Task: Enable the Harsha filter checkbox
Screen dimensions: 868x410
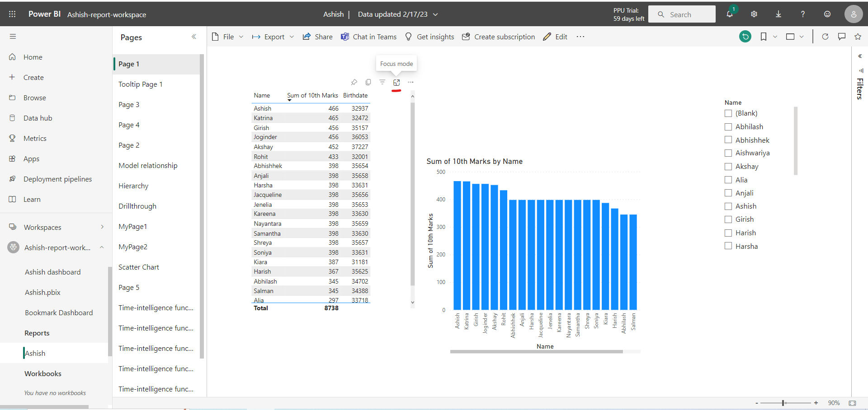Action: coord(728,246)
